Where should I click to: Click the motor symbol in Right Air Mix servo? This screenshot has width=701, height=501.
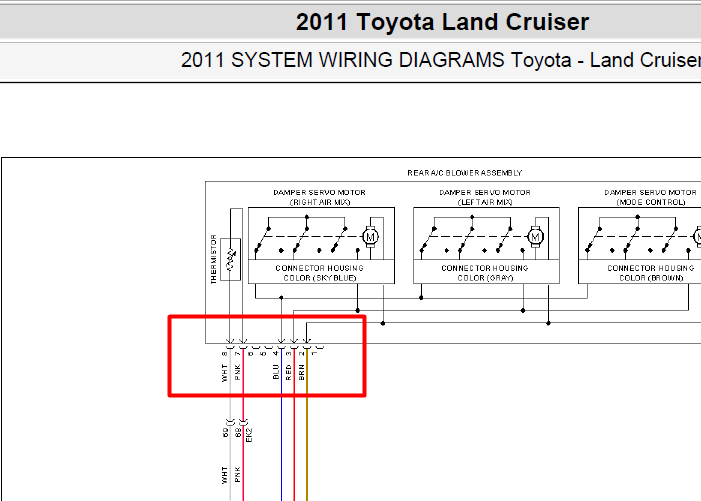[370, 237]
